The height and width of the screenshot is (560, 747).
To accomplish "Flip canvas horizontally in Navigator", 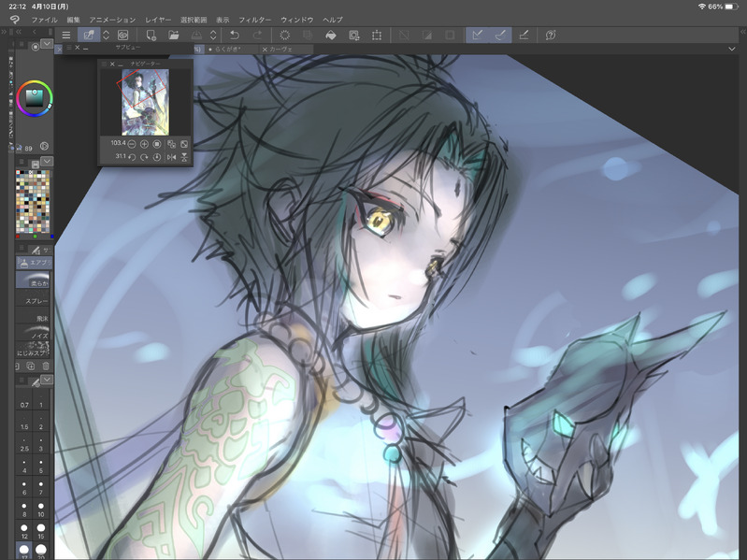I will 171,157.
